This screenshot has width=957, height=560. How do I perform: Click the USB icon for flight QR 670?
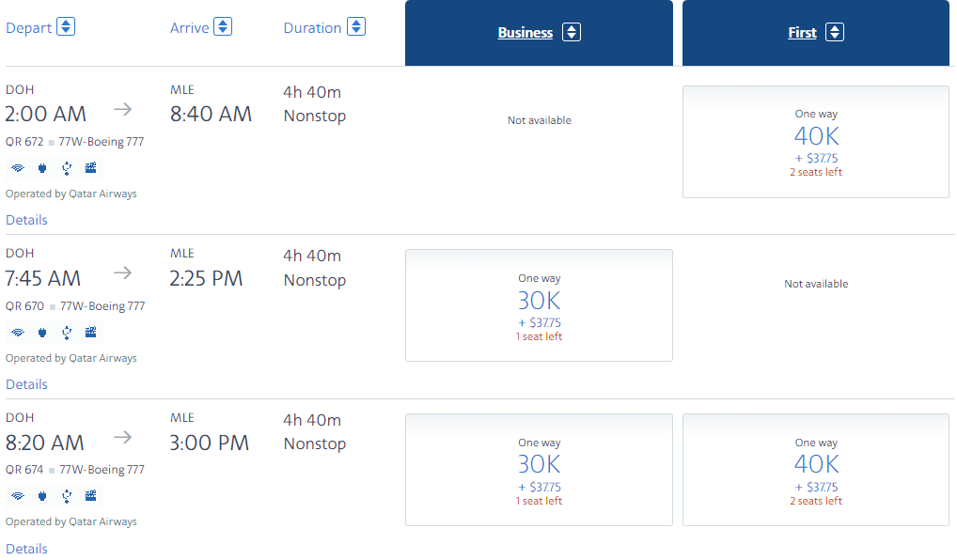(66, 332)
